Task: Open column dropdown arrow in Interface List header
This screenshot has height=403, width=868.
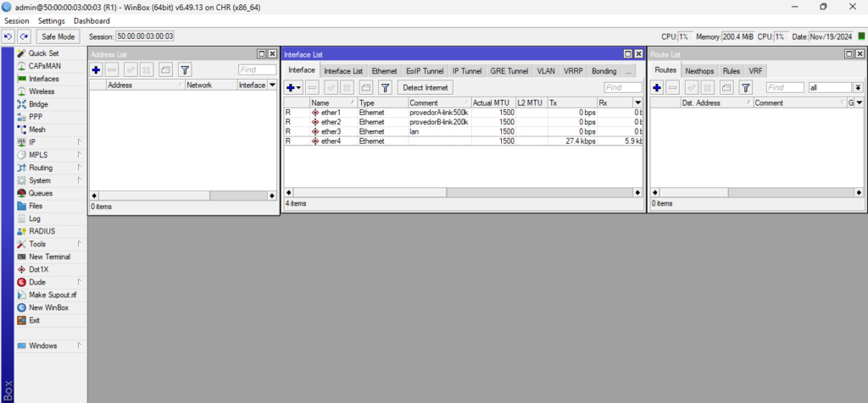Action: tap(637, 102)
